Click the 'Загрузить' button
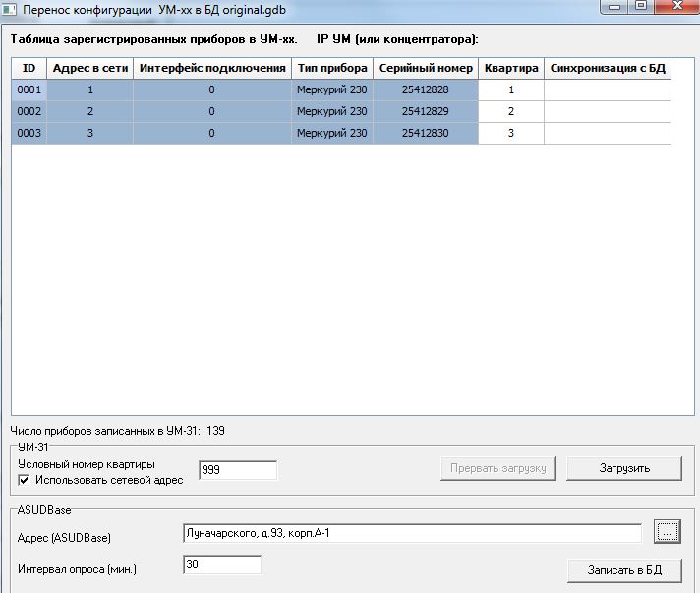Screen dimensions: 700x593 (x=624, y=468)
